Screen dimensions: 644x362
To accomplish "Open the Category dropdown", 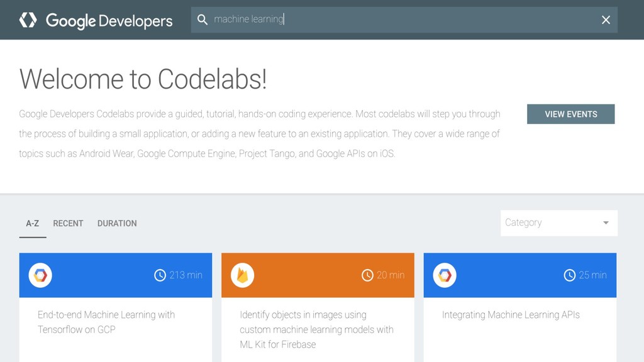I will point(558,223).
